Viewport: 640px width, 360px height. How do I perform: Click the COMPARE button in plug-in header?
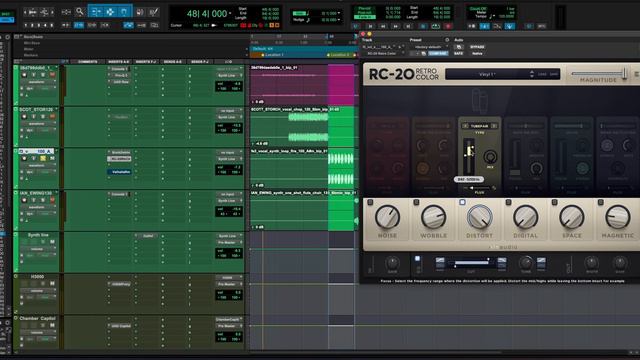tap(438, 53)
